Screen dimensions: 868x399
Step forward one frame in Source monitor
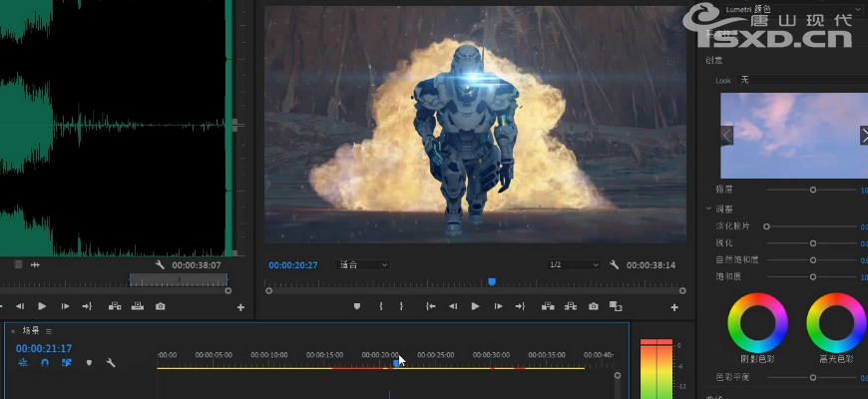click(65, 306)
